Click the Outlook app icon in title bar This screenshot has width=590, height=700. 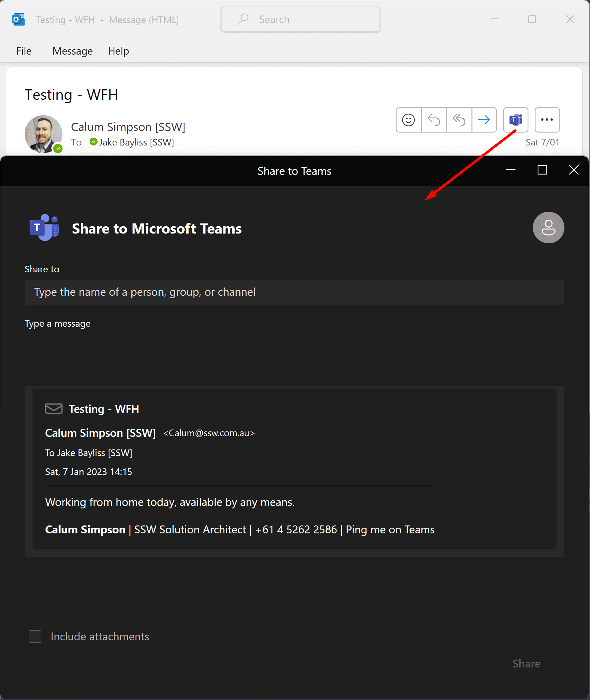pyautogui.click(x=18, y=19)
